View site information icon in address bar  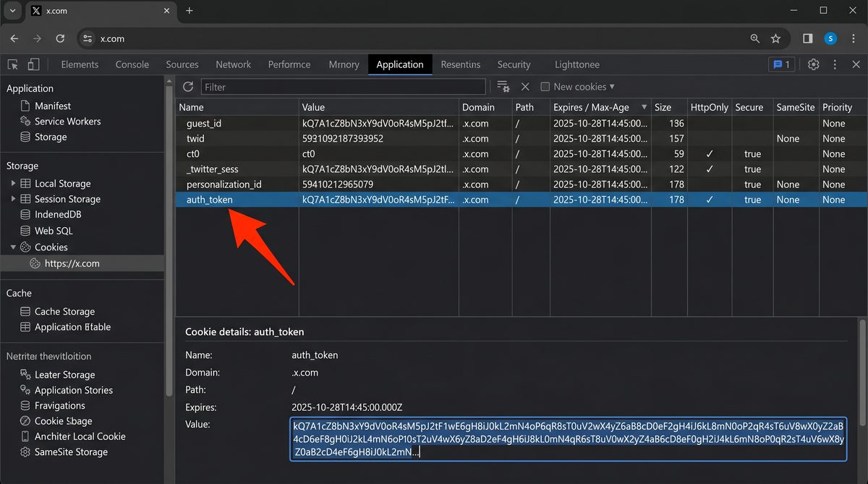pos(87,38)
